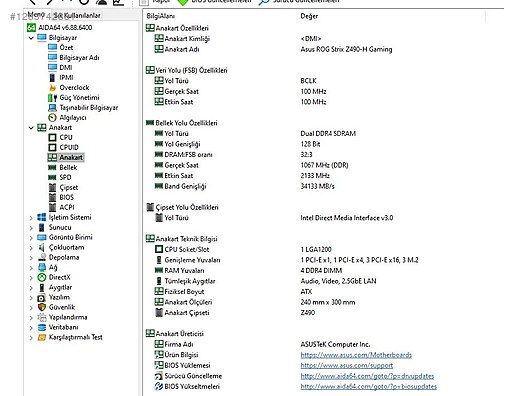Click the Depolama storage icon
Image resolution: width=528 pixels, height=396 pixels.
pyautogui.click(x=41, y=258)
